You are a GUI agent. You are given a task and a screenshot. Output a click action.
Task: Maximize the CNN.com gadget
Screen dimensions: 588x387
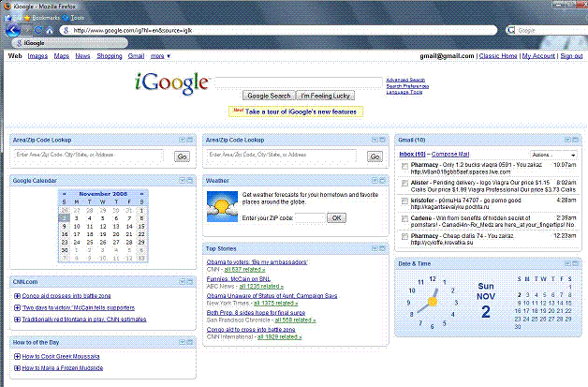click(x=190, y=281)
